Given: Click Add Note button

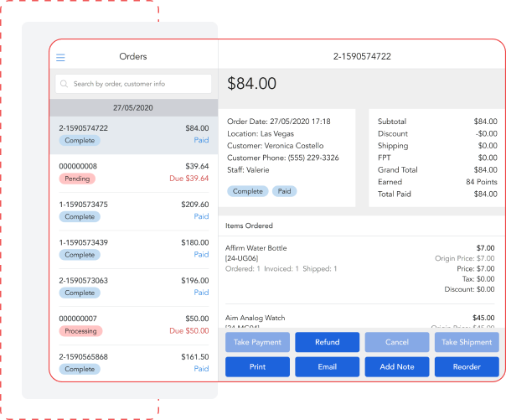Looking at the screenshot, I should pos(397,366).
